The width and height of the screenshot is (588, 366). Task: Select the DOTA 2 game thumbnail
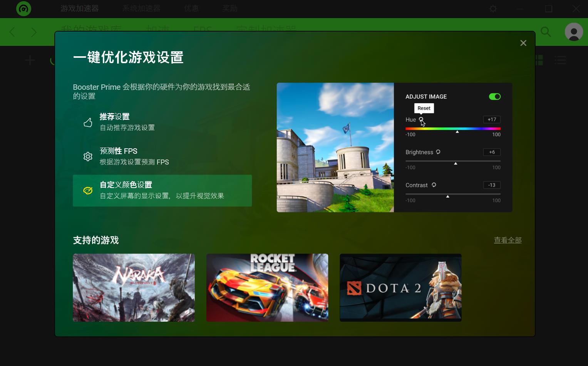click(400, 287)
